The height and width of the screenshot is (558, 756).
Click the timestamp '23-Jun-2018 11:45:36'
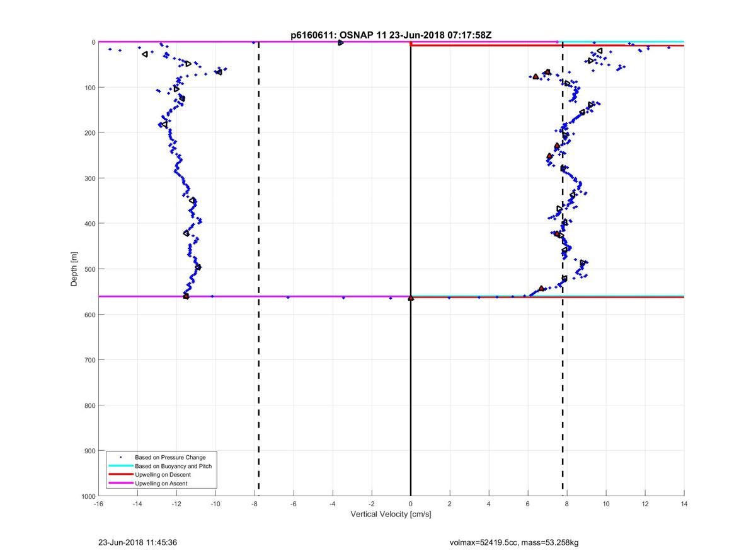click(138, 542)
